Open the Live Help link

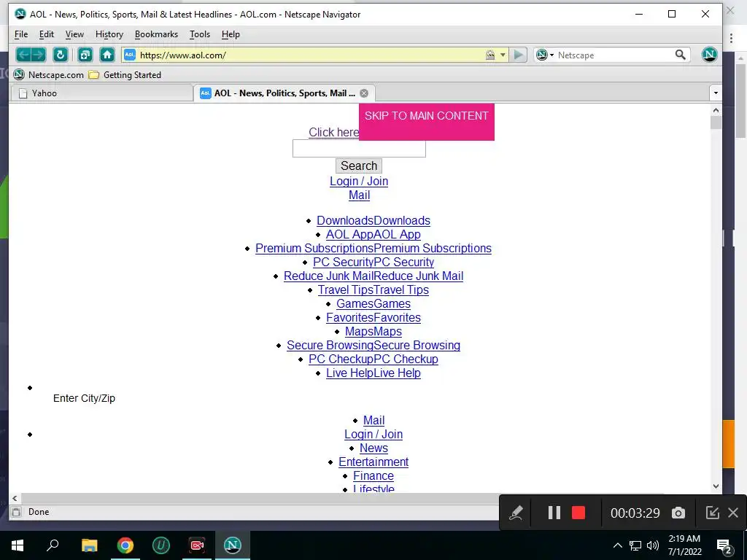[373, 373]
